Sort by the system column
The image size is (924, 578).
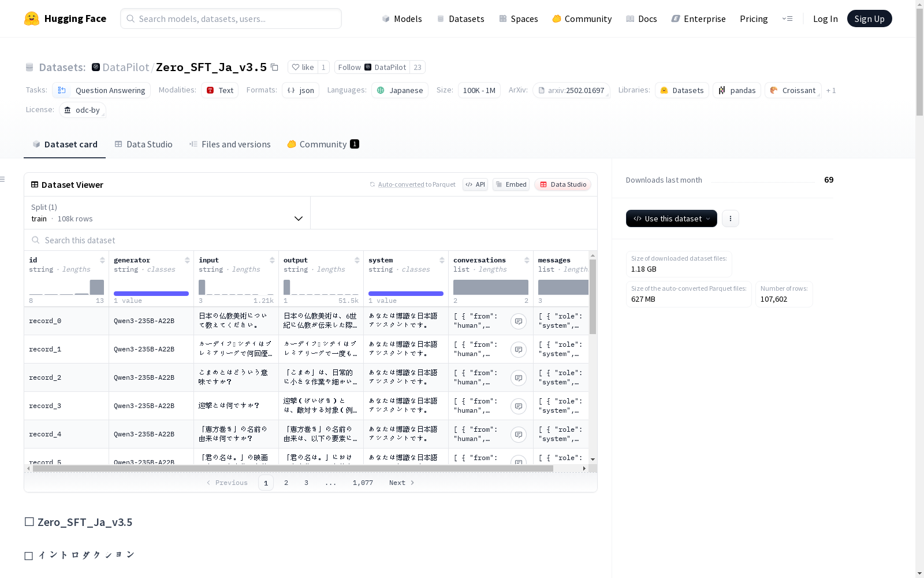coord(442,260)
